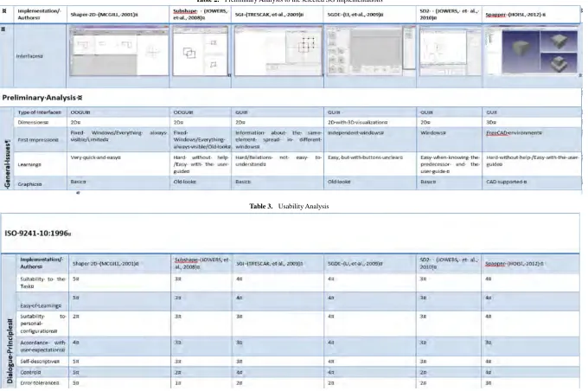Open the Subshape interface screenshot thumbnail
588x391 pixels.
coord(201,51)
